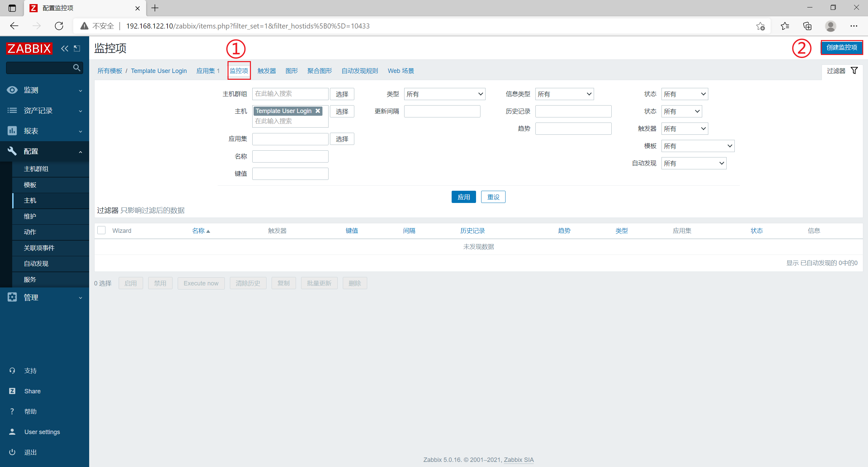Focus the 键值 key filter field
The width and height of the screenshot is (868, 467).
point(290,173)
